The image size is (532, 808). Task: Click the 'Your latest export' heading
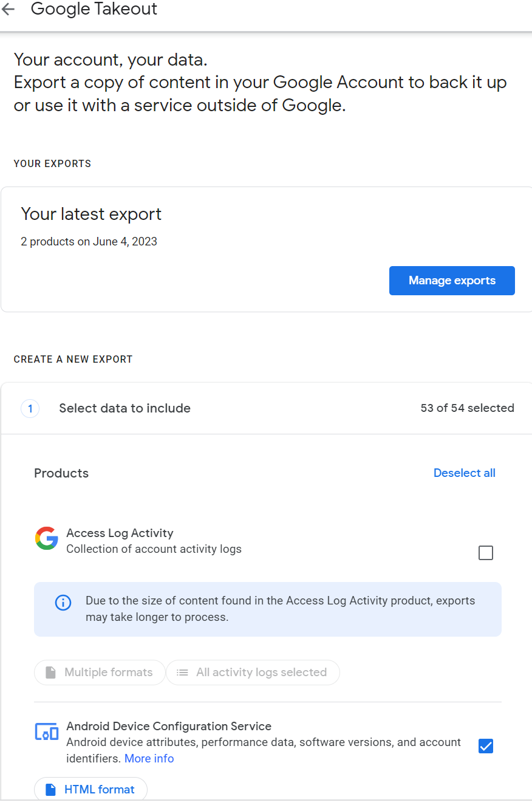pyautogui.click(x=91, y=214)
